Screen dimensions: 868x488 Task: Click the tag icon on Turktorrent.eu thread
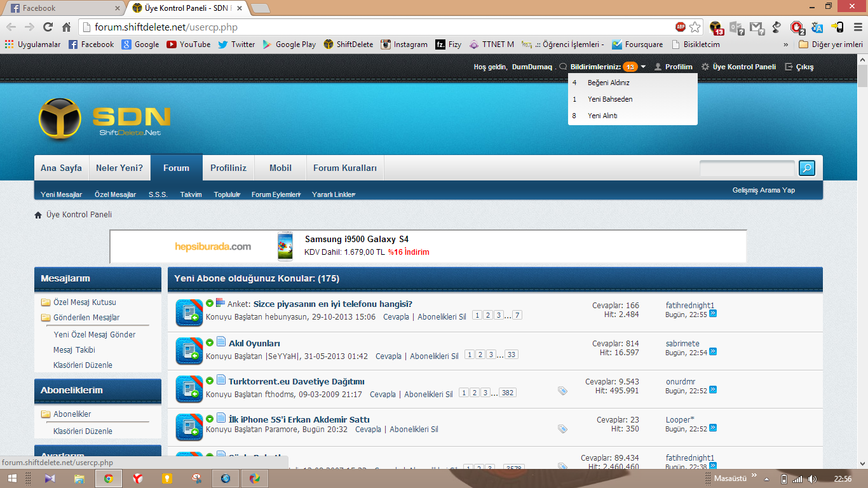pyautogui.click(x=562, y=391)
